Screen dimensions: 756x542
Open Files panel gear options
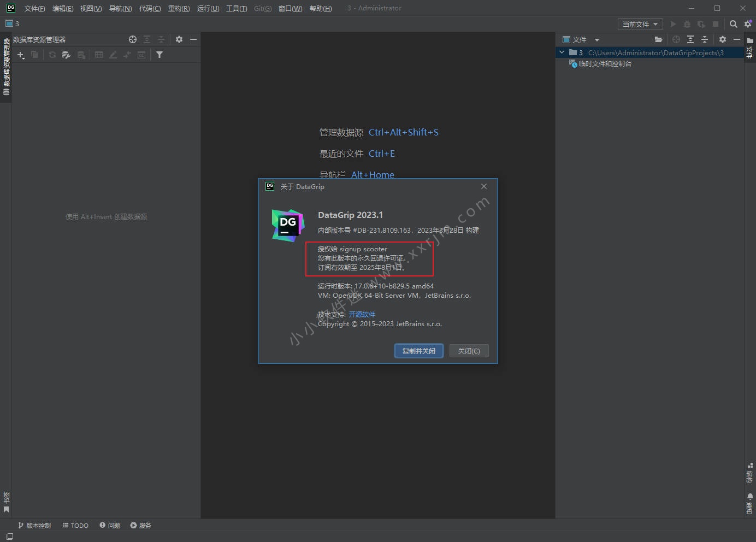[723, 39]
